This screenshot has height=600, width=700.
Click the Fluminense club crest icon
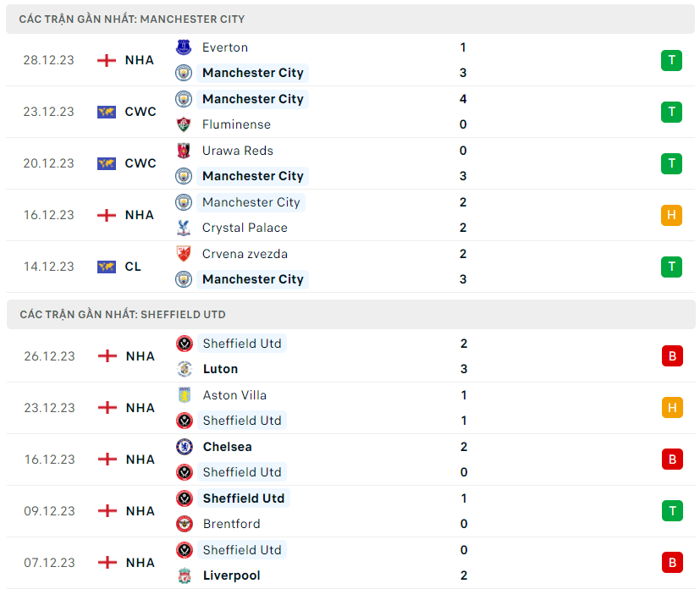184,124
